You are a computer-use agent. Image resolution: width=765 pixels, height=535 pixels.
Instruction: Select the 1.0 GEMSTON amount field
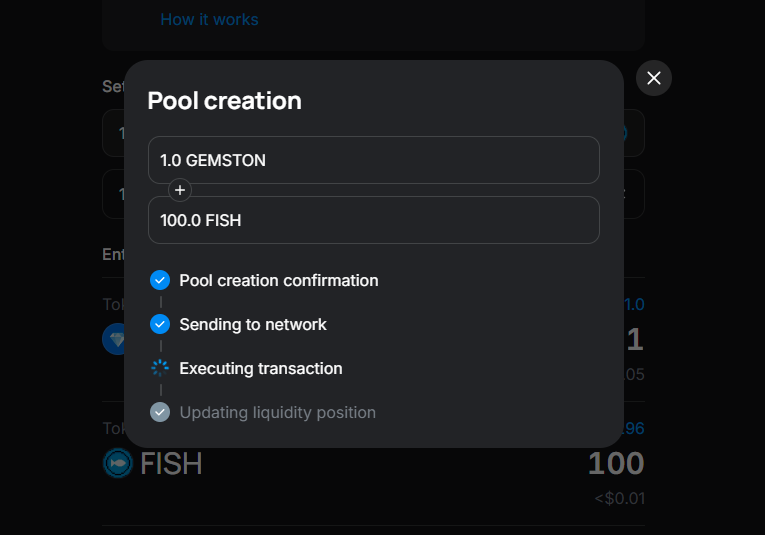373,160
